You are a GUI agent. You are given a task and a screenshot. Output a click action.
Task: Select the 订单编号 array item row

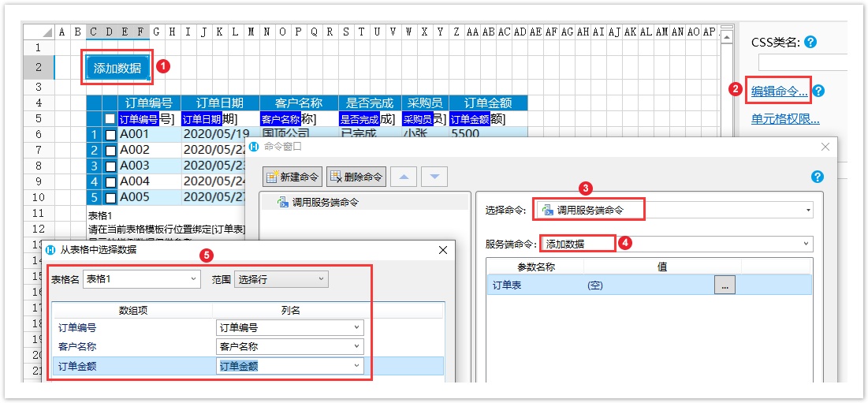(248, 328)
